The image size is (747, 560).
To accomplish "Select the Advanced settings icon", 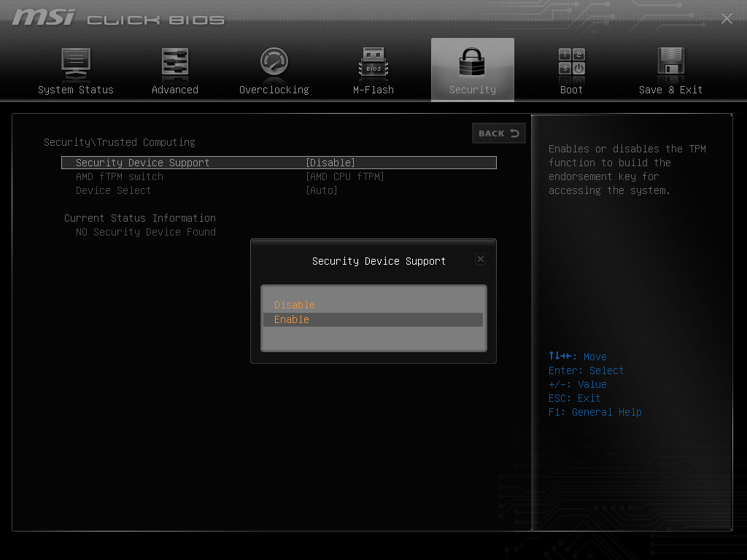I will (175, 69).
